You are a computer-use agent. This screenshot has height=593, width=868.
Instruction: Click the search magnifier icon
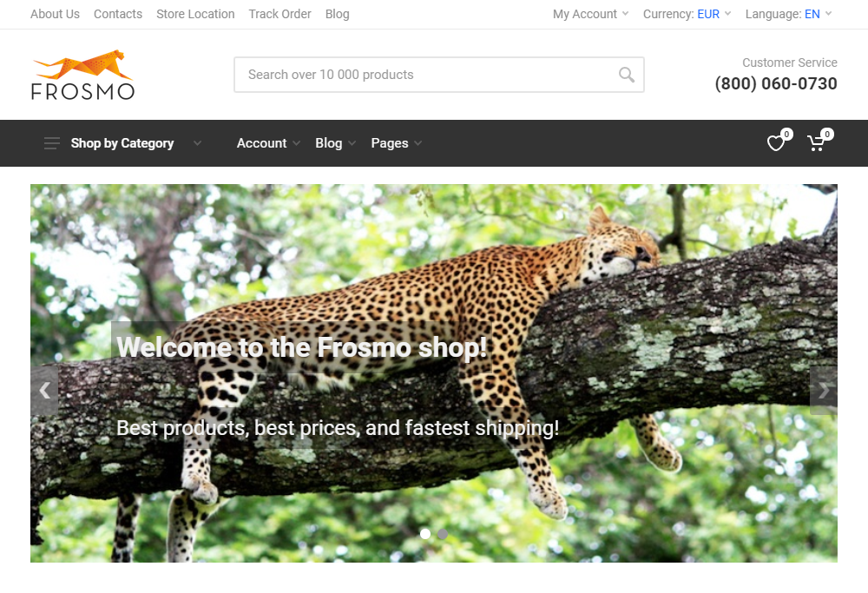tap(627, 75)
